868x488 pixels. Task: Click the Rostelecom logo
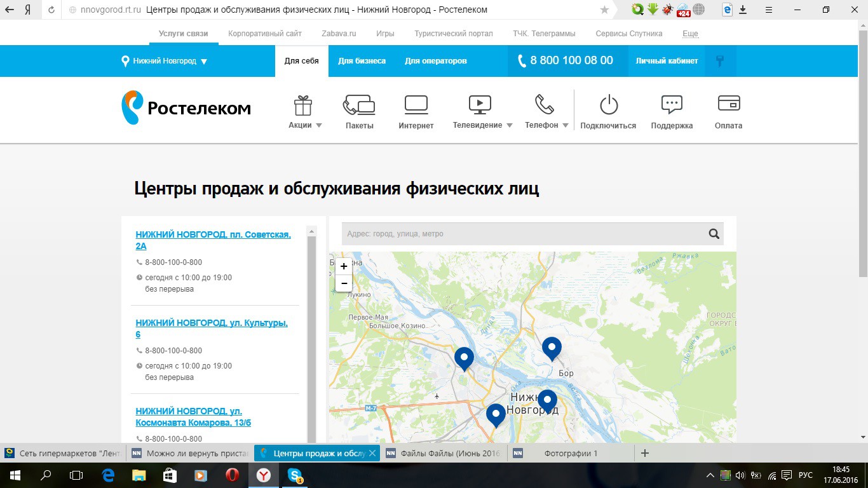[x=186, y=107]
